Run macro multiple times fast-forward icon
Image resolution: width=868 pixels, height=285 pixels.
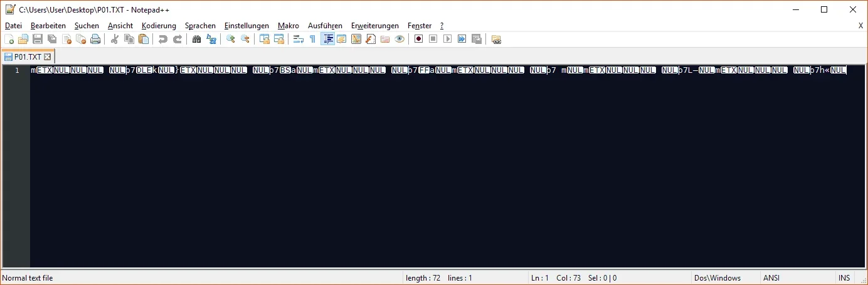click(x=462, y=39)
